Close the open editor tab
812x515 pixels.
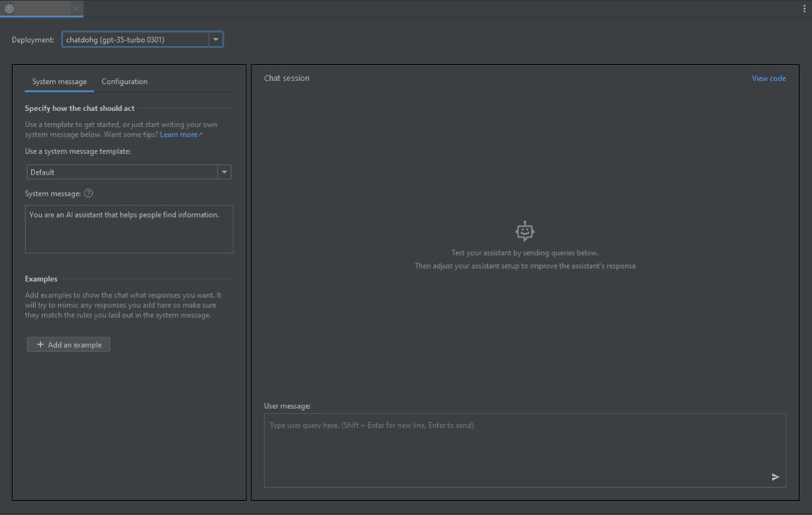tap(76, 9)
